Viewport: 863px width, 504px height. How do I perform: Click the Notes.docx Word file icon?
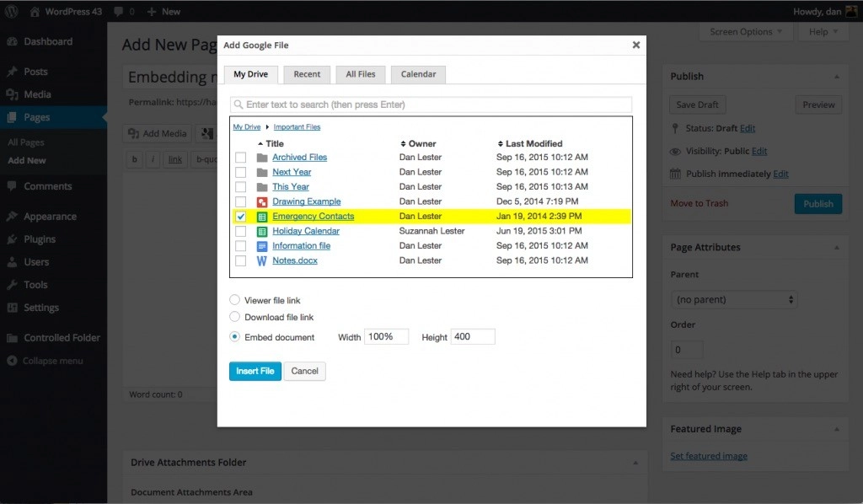click(x=262, y=260)
